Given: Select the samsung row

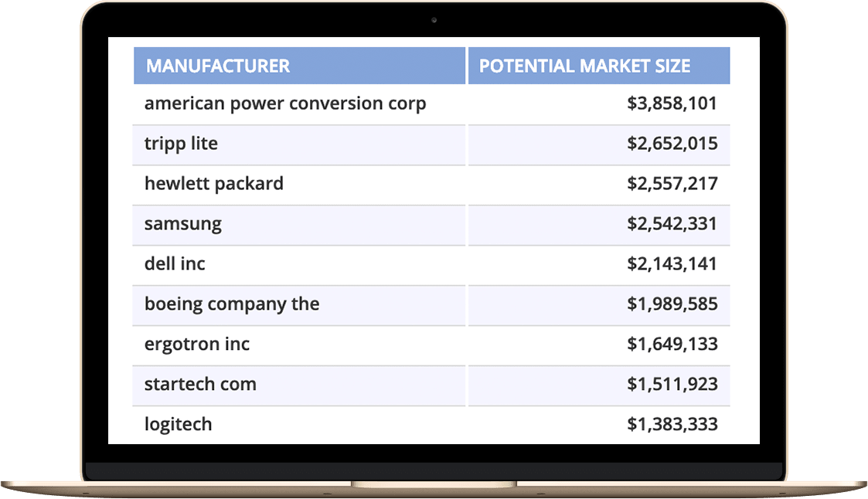Looking at the screenshot, I should (x=431, y=225).
